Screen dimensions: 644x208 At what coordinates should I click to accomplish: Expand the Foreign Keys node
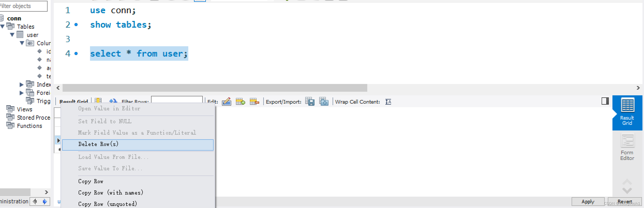[21, 93]
